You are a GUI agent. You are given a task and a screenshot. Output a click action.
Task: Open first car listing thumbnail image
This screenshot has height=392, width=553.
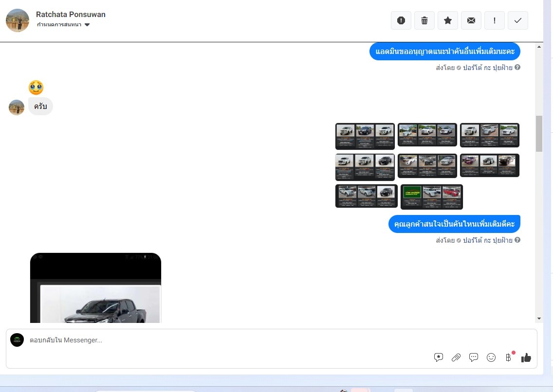coord(365,136)
